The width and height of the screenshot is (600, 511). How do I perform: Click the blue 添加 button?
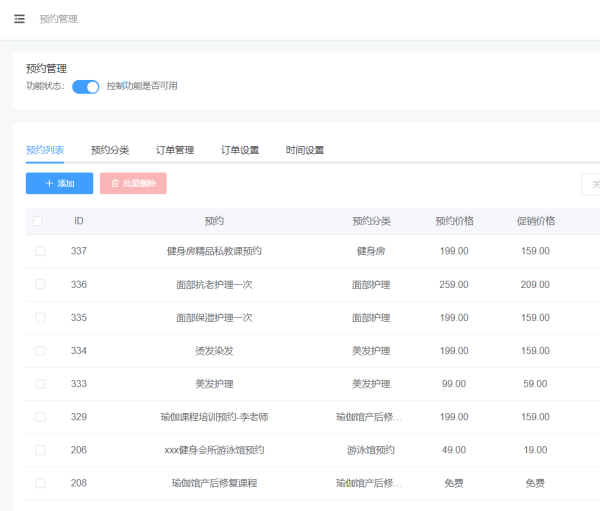coord(59,184)
